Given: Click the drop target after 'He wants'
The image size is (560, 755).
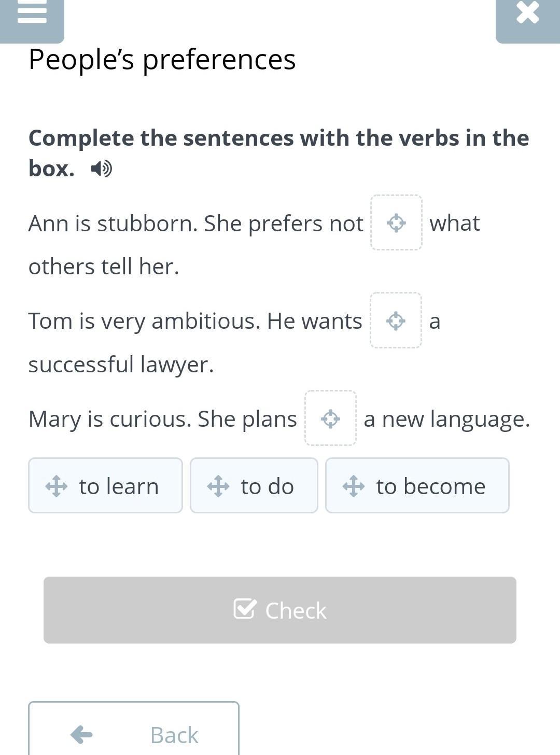Looking at the screenshot, I should click(396, 320).
